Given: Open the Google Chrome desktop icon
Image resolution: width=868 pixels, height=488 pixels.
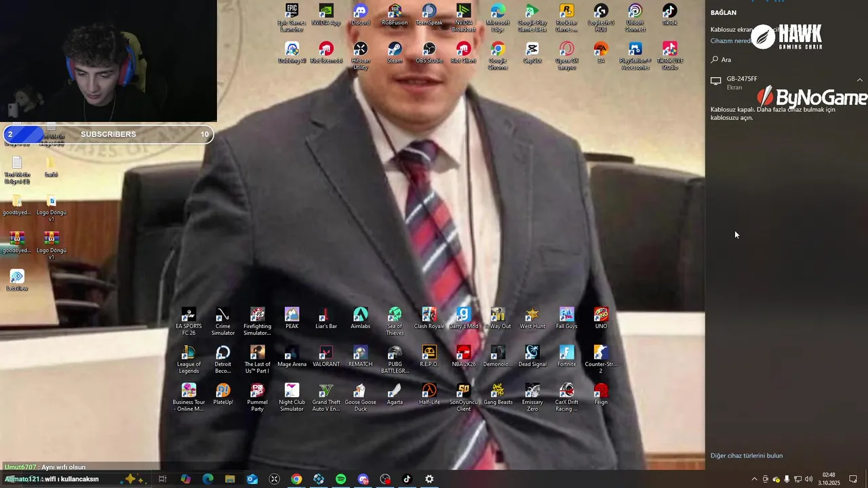Looking at the screenshot, I should point(498,56).
